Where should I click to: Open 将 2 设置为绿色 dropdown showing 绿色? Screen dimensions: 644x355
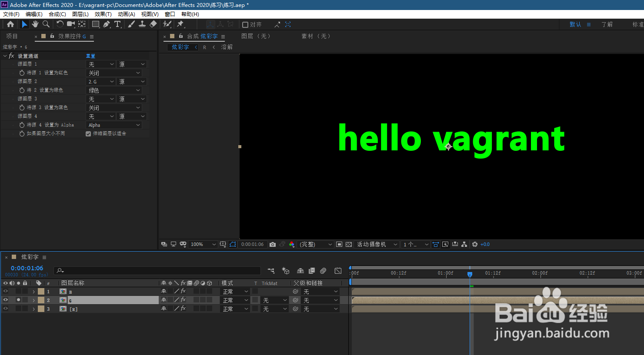tap(114, 90)
